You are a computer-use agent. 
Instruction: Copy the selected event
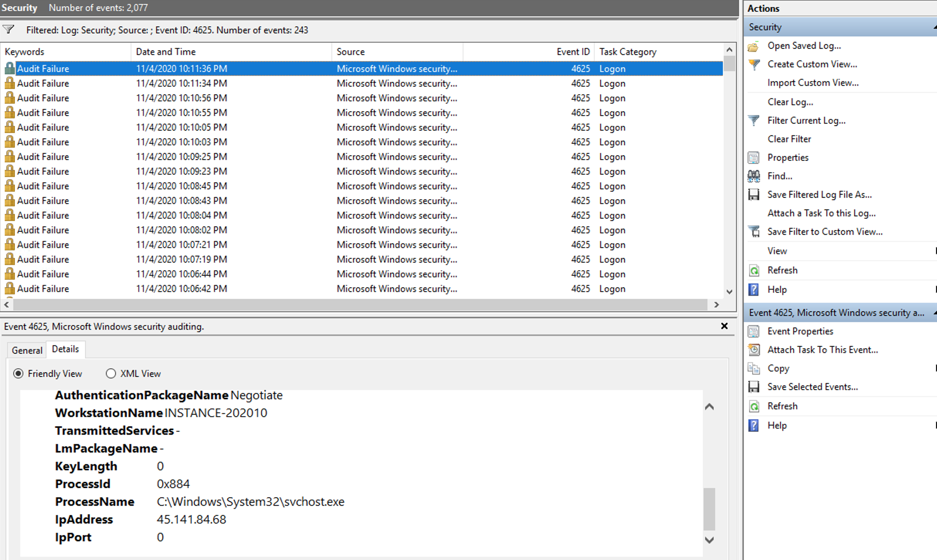[x=778, y=368]
